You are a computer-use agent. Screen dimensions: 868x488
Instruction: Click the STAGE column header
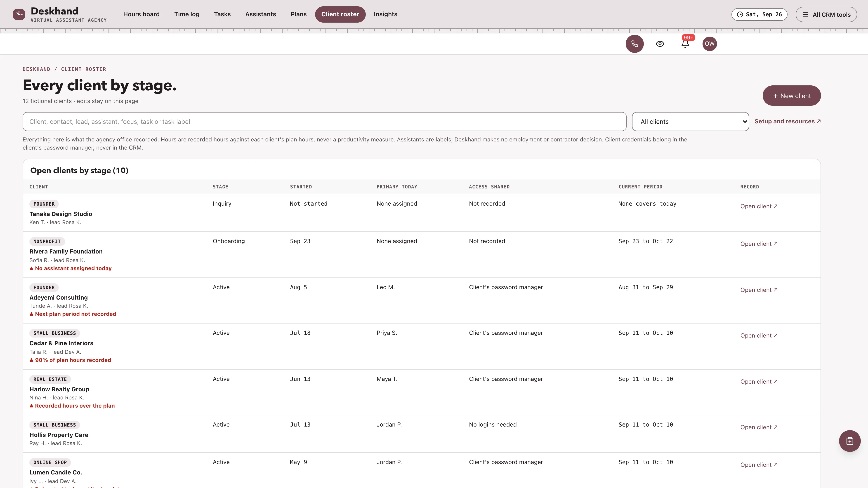pyautogui.click(x=220, y=187)
